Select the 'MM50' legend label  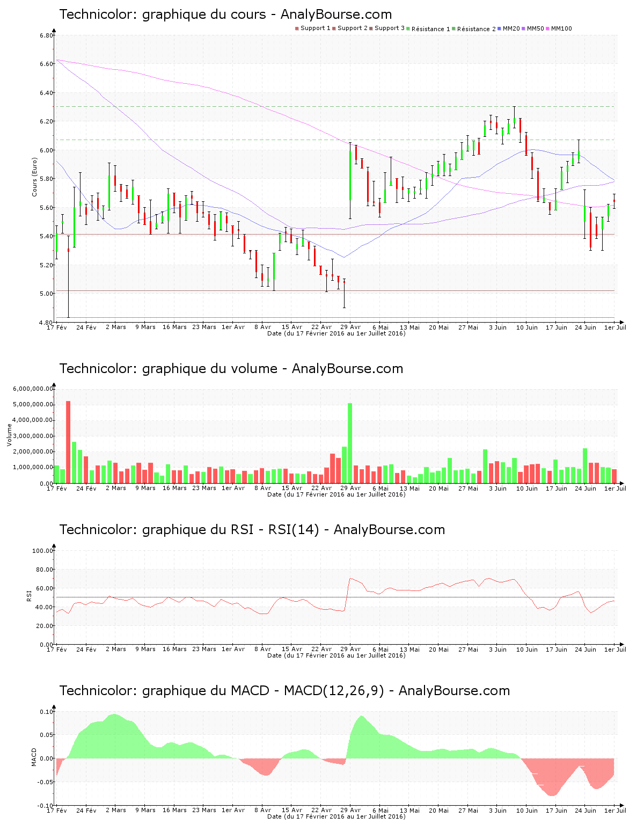536,28
